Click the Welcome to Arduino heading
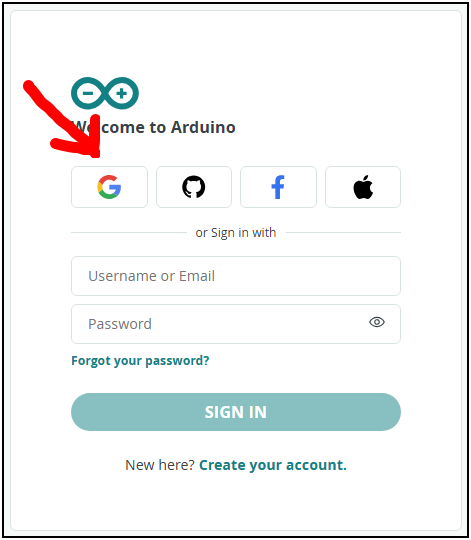 (154, 127)
